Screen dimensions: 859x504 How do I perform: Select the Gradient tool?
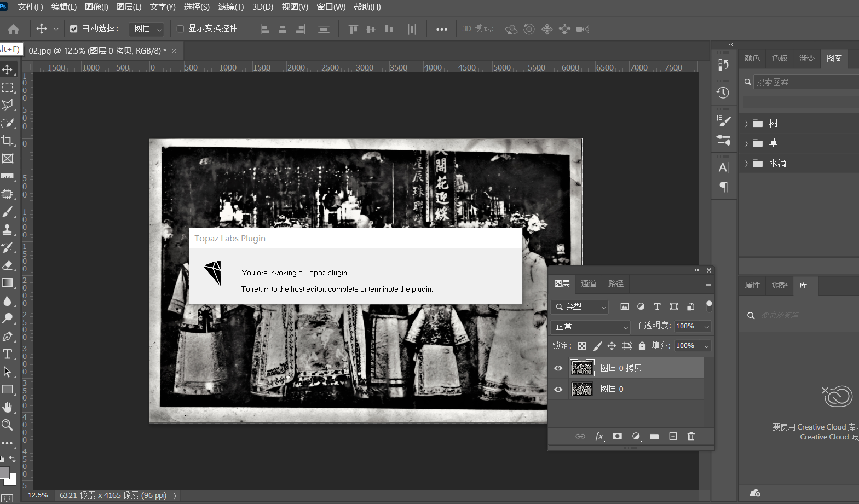(8, 283)
